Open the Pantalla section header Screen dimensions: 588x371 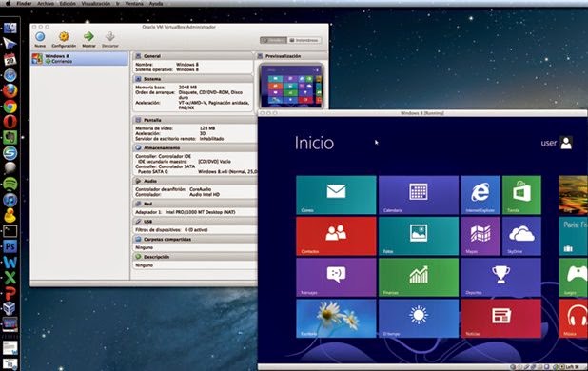coord(195,120)
